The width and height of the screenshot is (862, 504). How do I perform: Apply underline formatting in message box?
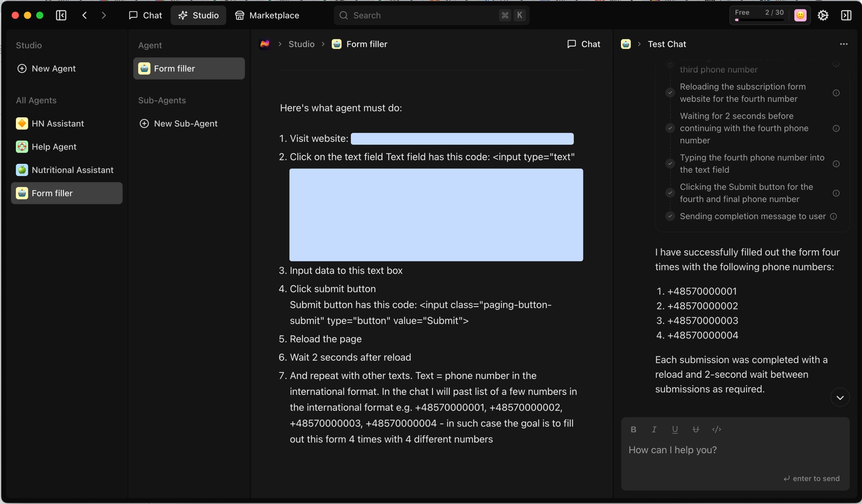[x=675, y=430]
